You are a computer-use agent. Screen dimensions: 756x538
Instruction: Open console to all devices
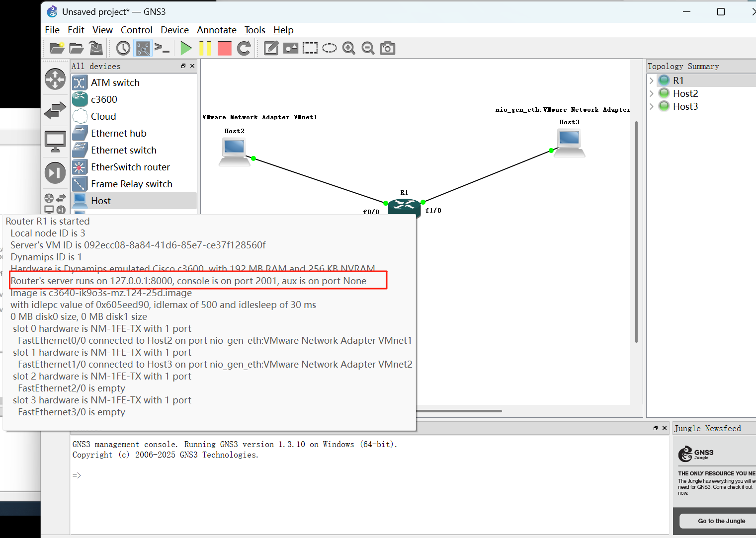[162, 48]
